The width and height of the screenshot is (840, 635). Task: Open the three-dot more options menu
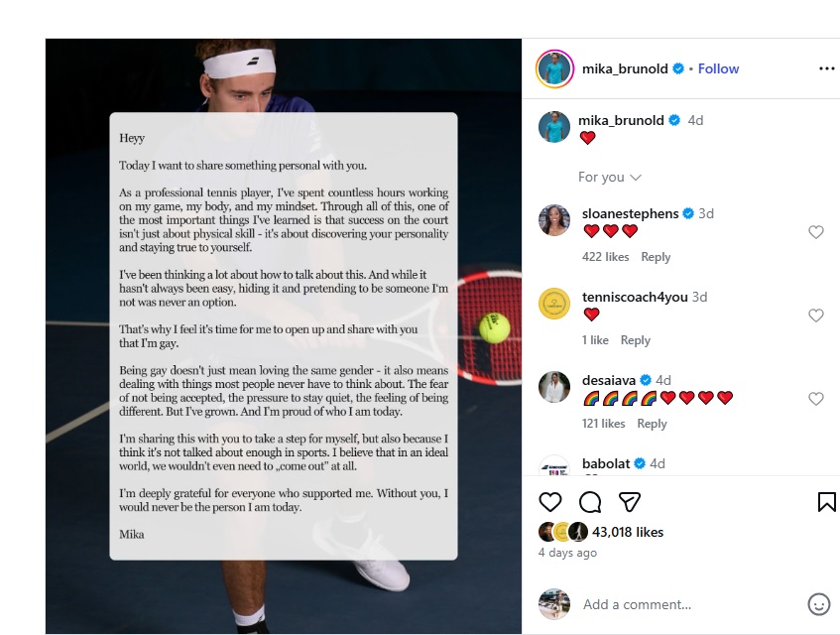pos(826,68)
